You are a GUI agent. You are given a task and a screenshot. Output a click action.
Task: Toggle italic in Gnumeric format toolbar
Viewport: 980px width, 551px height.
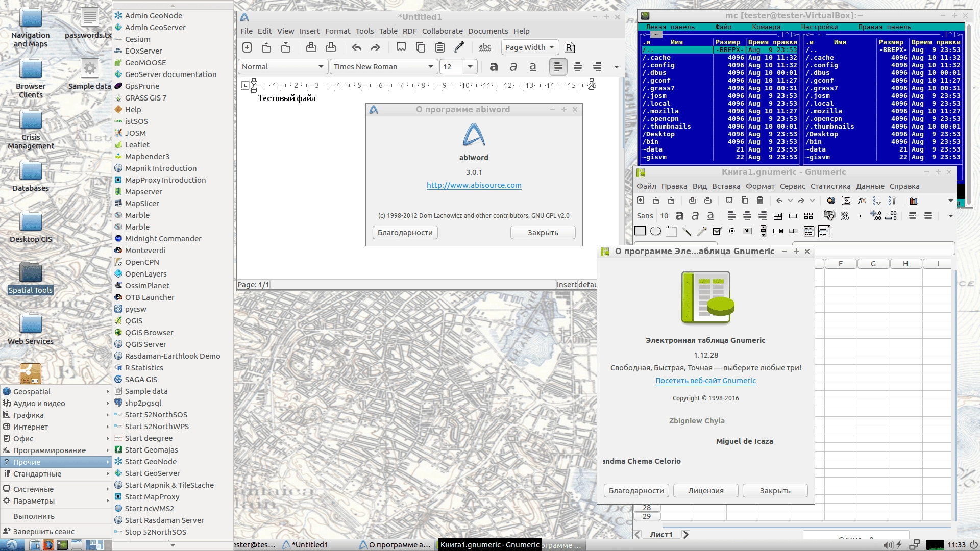tap(695, 216)
